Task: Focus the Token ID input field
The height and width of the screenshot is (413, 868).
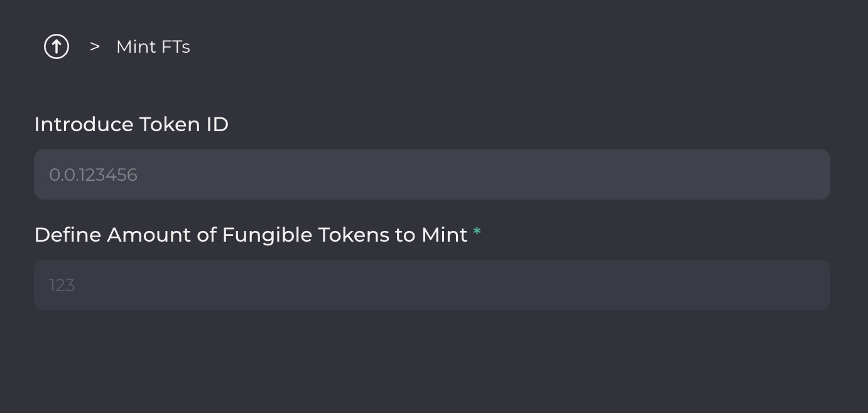Action: [431, 174]
